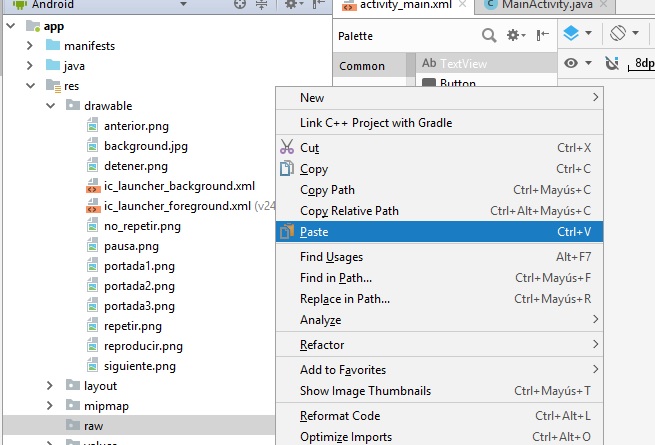Image resolution: width=655 pixels, height=445 pixels.
Task: Select the Common palette category
Action: pyautogui.click(x=362, y=66)
